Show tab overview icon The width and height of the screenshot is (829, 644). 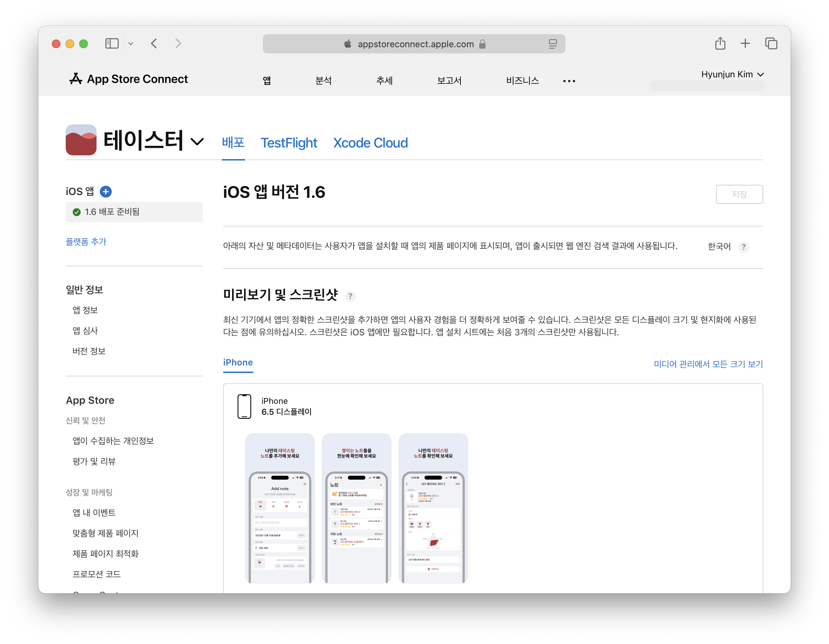(771, 44)
